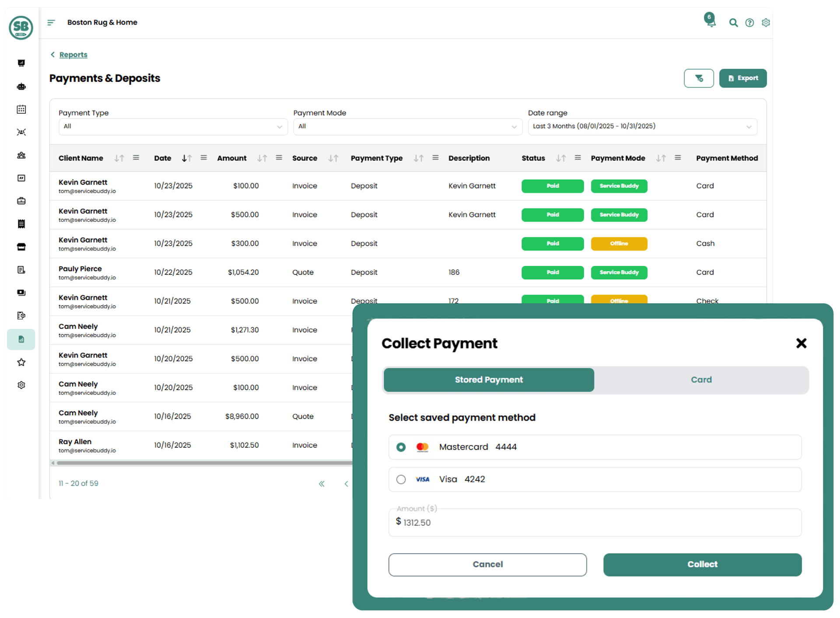This screenshot has width=840, height=618.
Task: Select the Stored Payment tab
Action: click(x=489, y=380)
